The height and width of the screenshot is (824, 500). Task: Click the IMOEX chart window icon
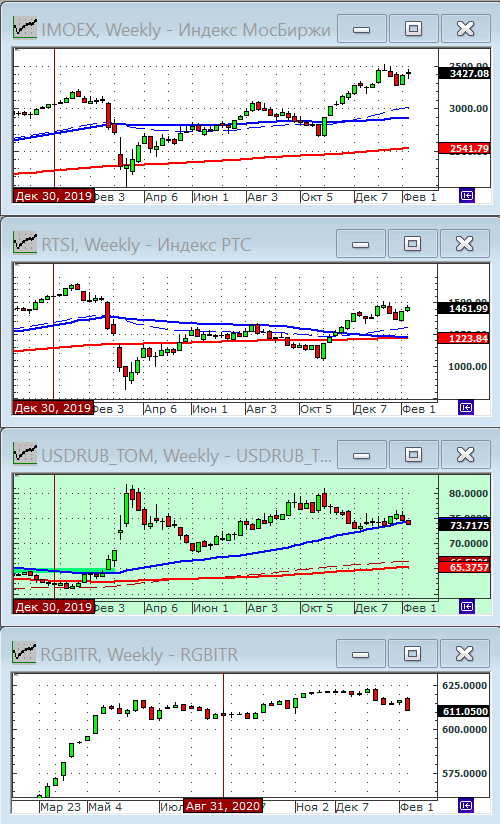pyautogui.click(x=25, y=27)
